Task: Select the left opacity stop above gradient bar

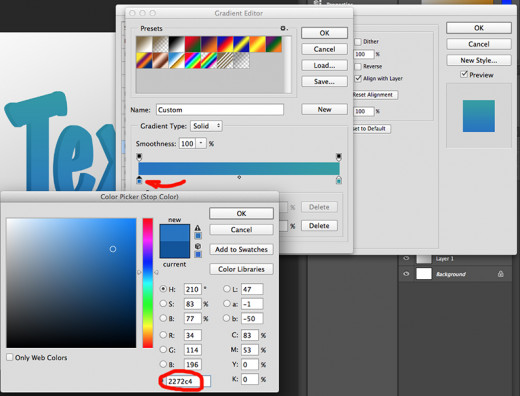Action: 139,157
